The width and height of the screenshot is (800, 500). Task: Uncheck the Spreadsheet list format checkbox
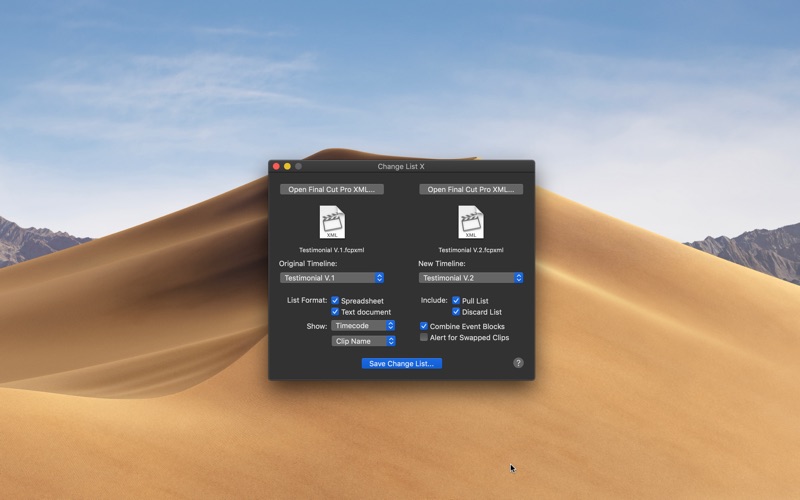tap(335, 301)
